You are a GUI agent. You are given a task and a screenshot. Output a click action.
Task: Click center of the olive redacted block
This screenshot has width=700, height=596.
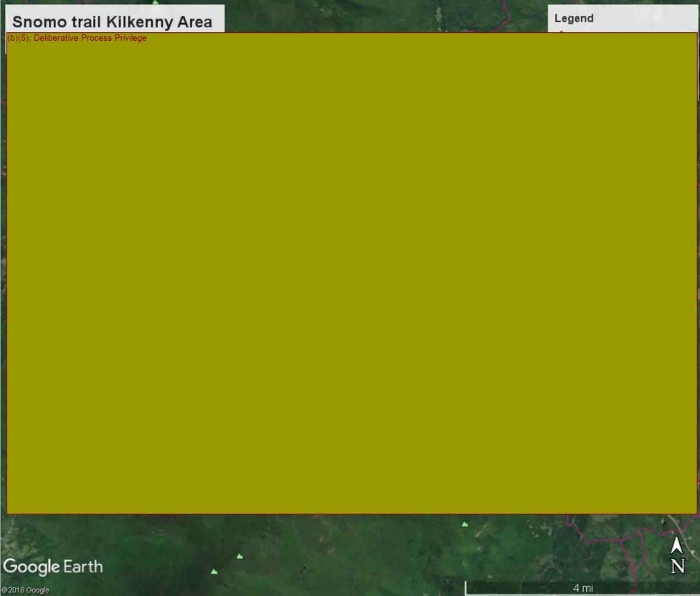click(352, 273)
